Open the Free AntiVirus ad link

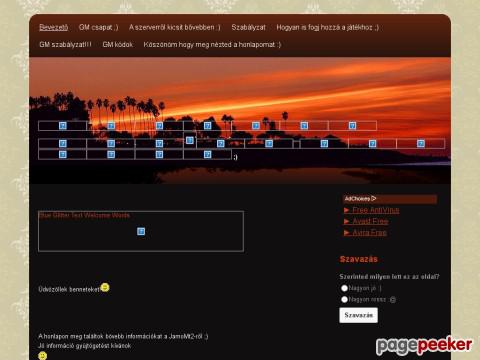coord(376,210)
